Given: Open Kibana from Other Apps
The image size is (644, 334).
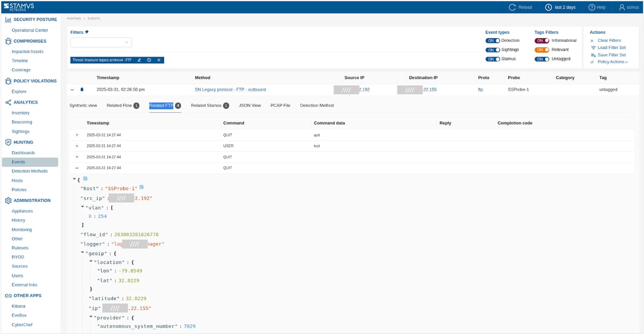Looking at the screenshot, I should coord(18,306).
